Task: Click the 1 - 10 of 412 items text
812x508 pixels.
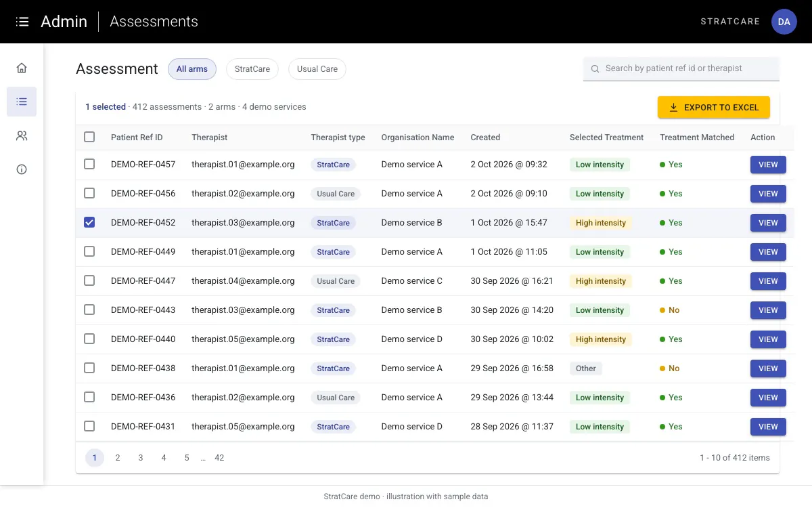Action: pos(735,458)
